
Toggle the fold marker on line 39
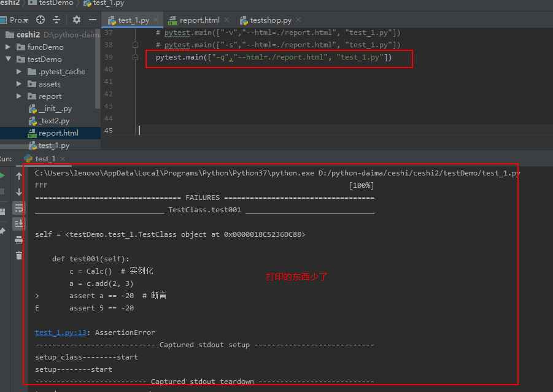click(135, 57)
